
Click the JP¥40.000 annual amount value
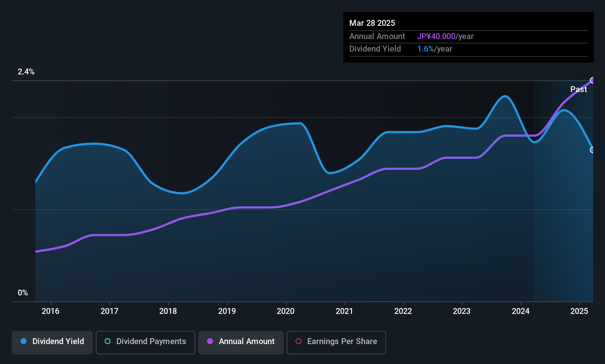[x=436, y=36]
